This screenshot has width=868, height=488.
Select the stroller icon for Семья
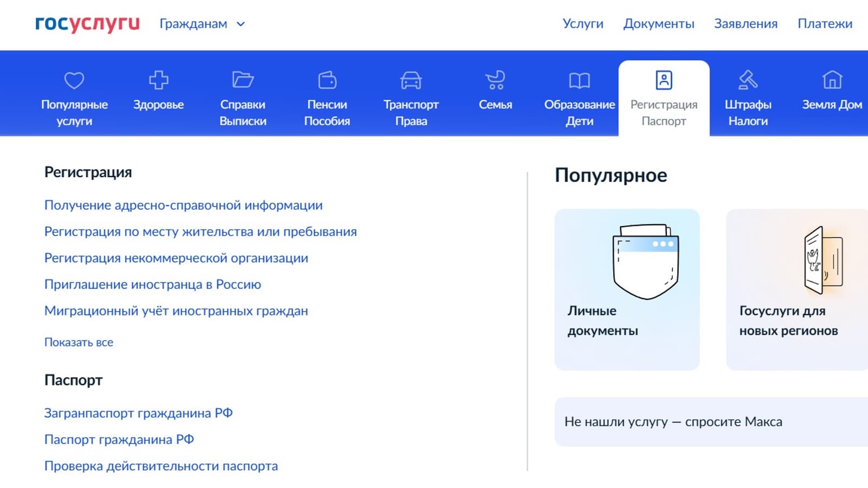[x=495, y=80]
